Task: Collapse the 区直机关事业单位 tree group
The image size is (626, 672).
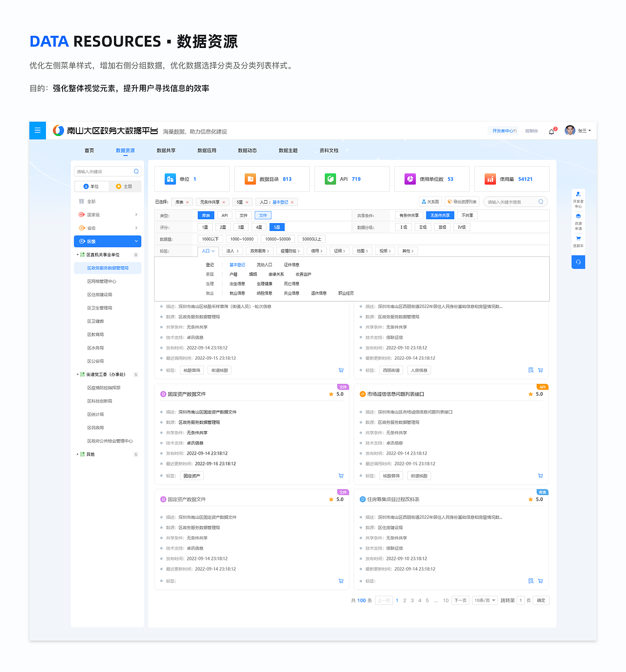Action: [77, 255]
